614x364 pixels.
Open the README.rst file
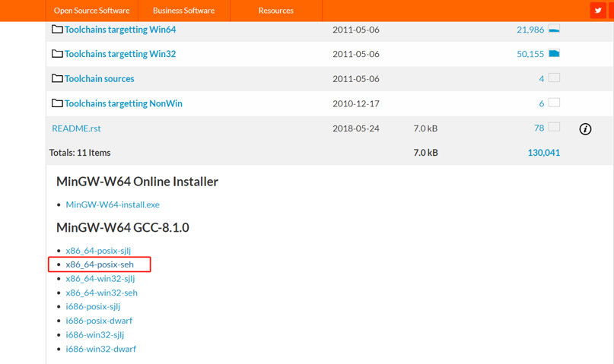(x=76, y=128)
